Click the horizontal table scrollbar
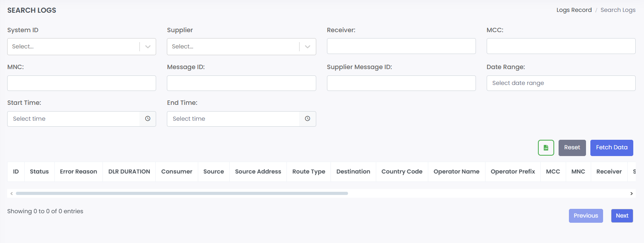The image size is (644, 243). (x=182, y=193)
